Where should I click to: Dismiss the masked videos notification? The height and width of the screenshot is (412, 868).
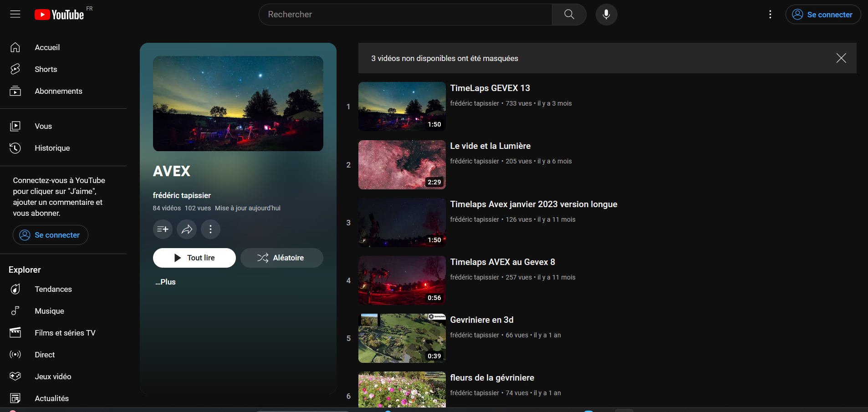(841, 58)
